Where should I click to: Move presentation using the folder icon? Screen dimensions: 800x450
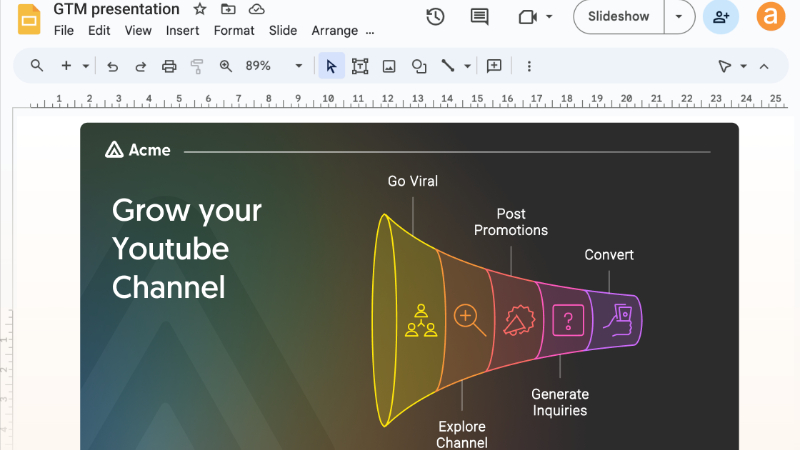click(x=228, y=9)
